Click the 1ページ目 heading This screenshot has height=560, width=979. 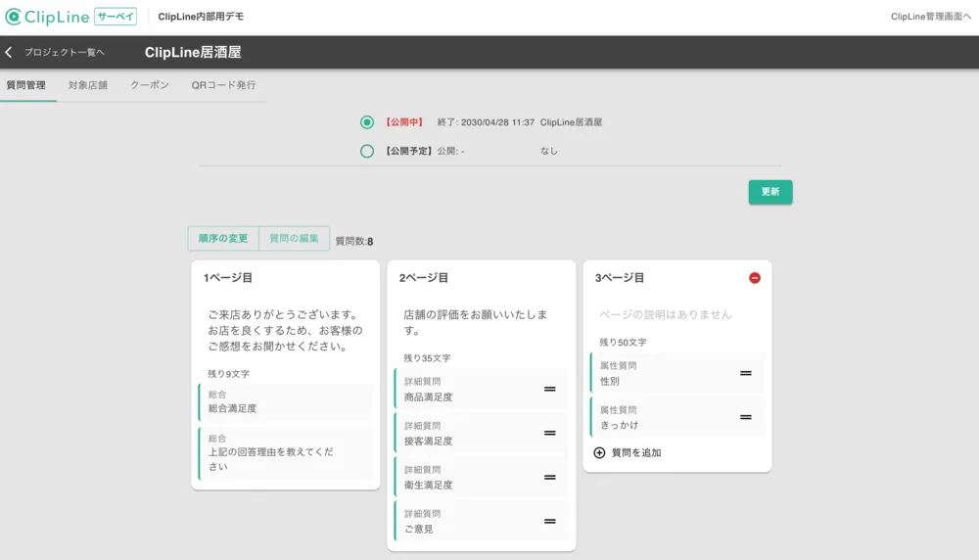point(228,278)
